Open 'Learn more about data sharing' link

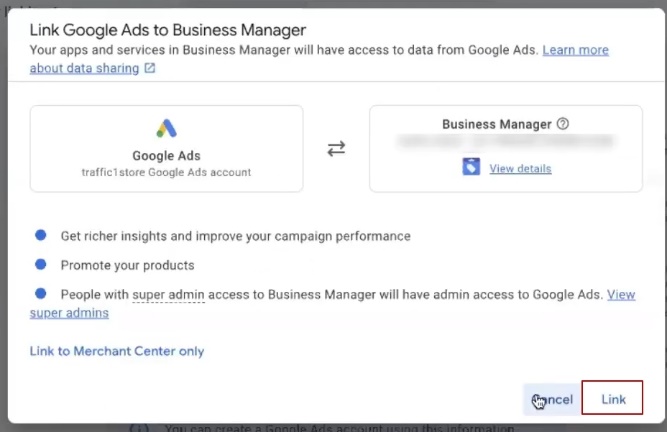(x=575, y=50)
